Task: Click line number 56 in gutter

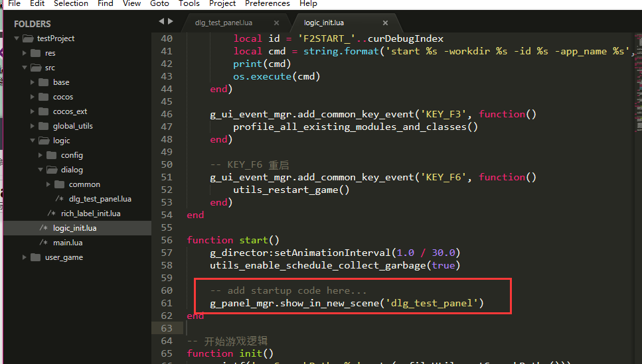Action: [167, 240]
